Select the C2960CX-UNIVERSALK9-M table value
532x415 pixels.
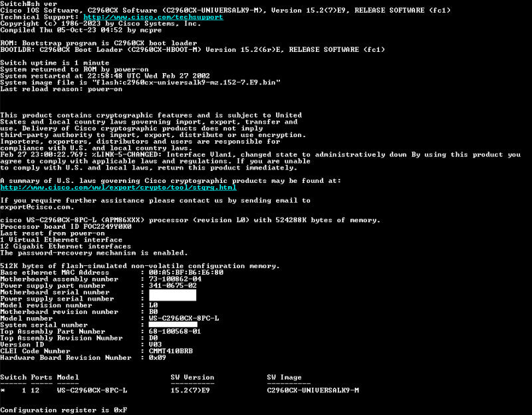313,390
